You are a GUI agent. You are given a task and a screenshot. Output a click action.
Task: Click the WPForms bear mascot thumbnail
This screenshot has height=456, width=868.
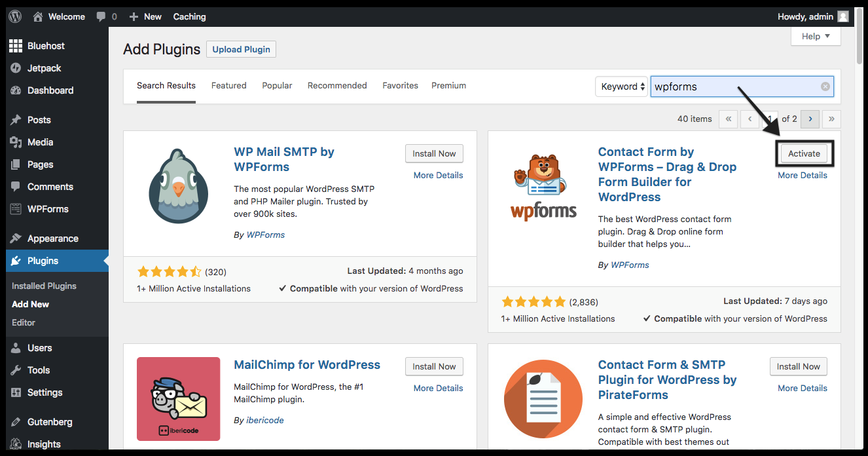pyautogui.click(x=543, y=186)
